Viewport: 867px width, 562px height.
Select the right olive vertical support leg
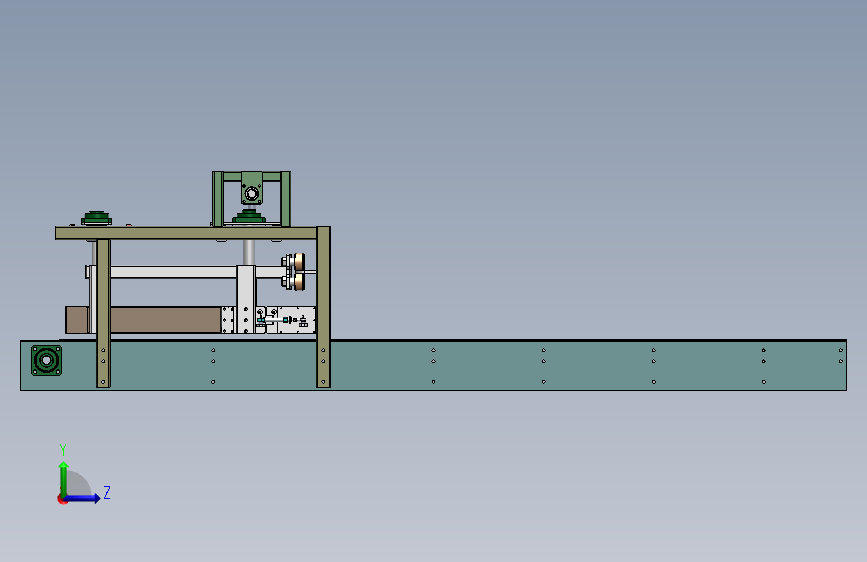tap(323, 307)
